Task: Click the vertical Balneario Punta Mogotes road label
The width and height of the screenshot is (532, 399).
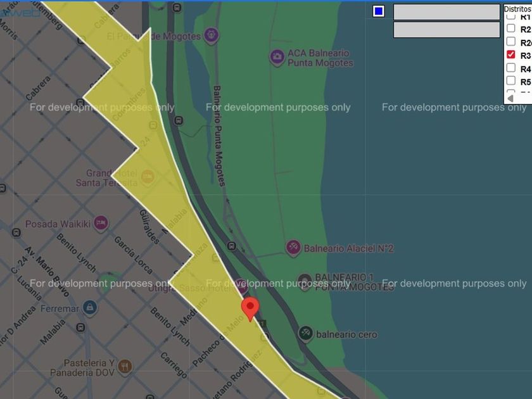Action: (218, 136)
